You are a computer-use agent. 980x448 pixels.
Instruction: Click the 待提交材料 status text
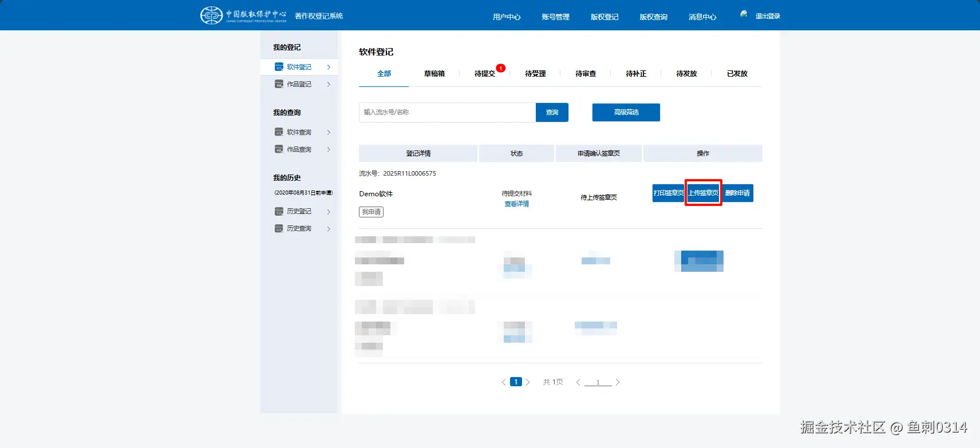(516, 193)
